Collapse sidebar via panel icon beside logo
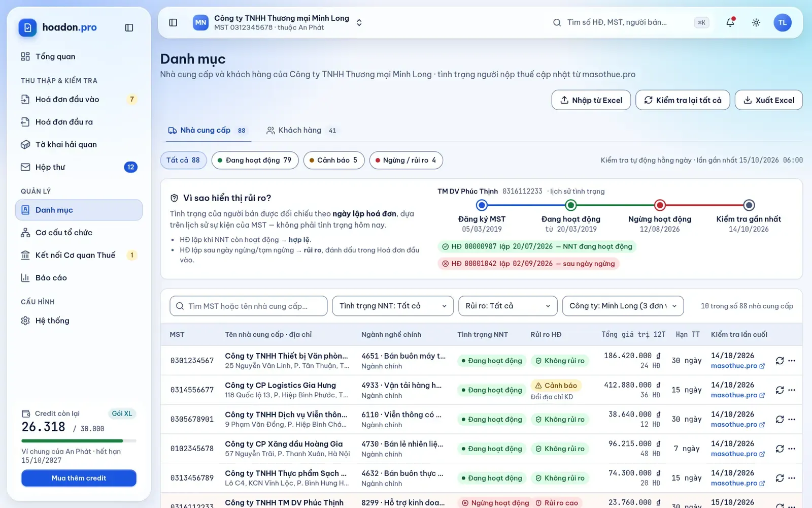 pos(129,27)
